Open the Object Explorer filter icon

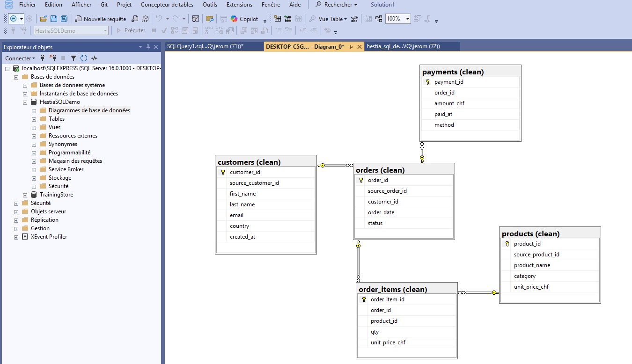(73, 58)
